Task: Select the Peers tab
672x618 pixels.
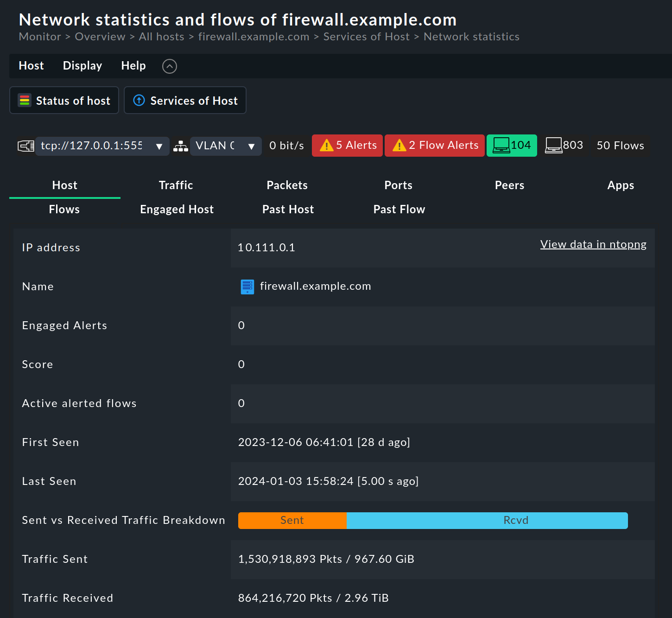Action: tap(509, 185)
